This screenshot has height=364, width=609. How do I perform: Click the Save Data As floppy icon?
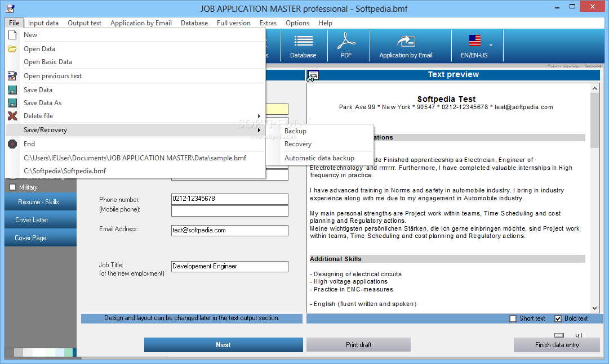pyautogui.click(x=12, y=103)
